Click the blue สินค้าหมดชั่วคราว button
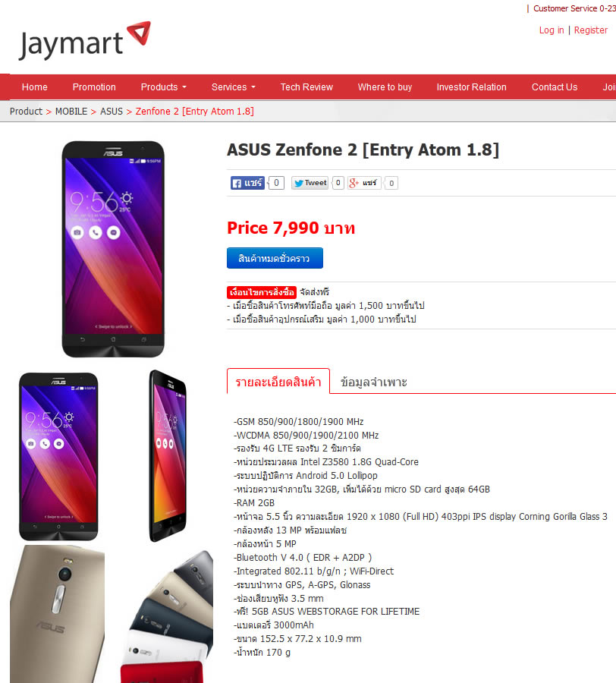The image size is (616, 683). pyautogui.click(x=275, y=258)
